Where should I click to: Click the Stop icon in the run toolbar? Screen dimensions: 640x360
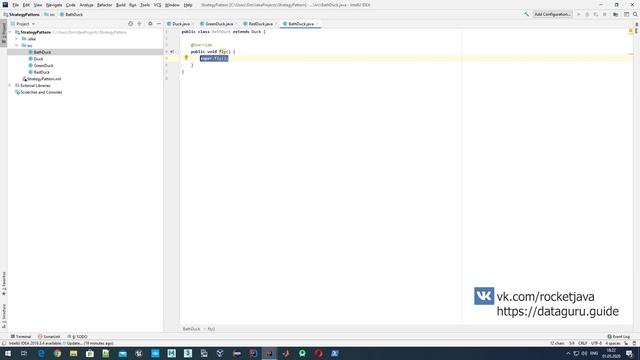[605, 14]
